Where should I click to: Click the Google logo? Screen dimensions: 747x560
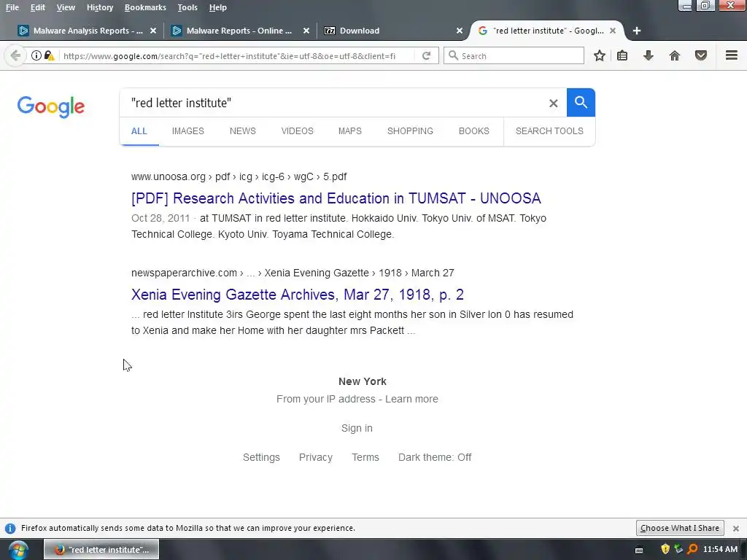click(x=51, y=106)
